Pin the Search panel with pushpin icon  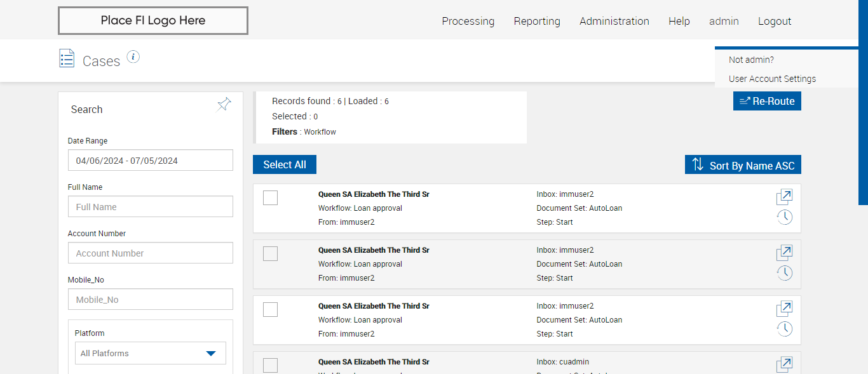click(224, 104)
